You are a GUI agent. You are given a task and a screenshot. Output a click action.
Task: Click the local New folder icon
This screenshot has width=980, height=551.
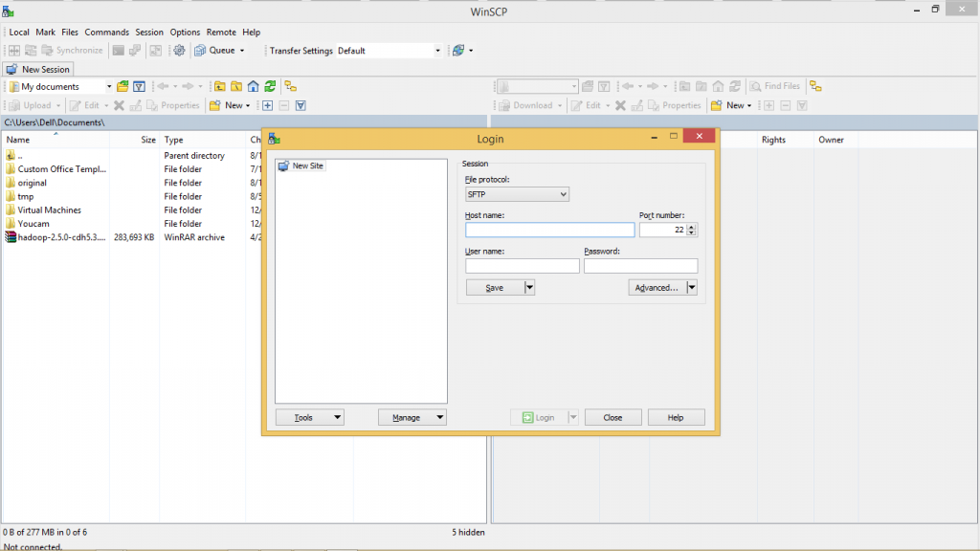tap(215, 105)
